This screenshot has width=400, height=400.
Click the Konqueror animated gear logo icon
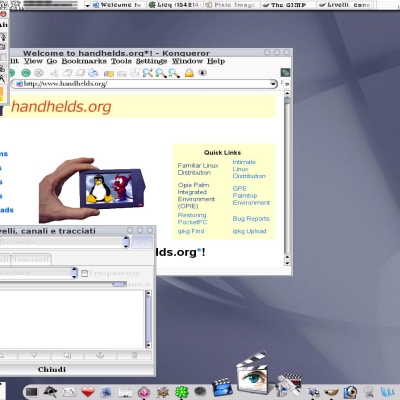pyautogui.click(x=285, y=72)
